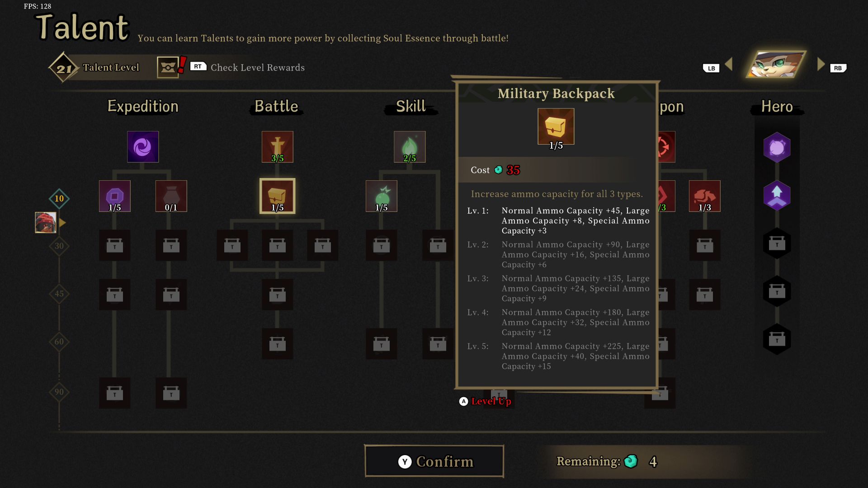
Task: Expand locked talent node at level 30
Action: (113, 244)
